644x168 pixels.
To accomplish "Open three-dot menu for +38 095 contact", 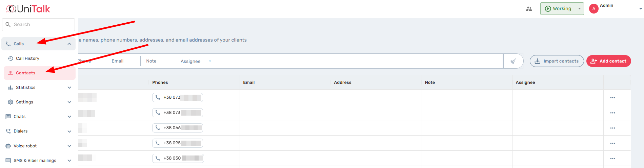I will tap(612, 143).
